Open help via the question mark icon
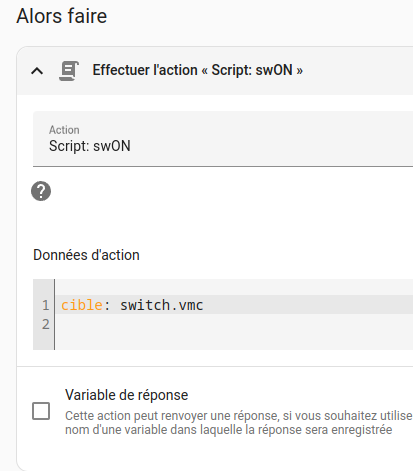 coord(41,191)
